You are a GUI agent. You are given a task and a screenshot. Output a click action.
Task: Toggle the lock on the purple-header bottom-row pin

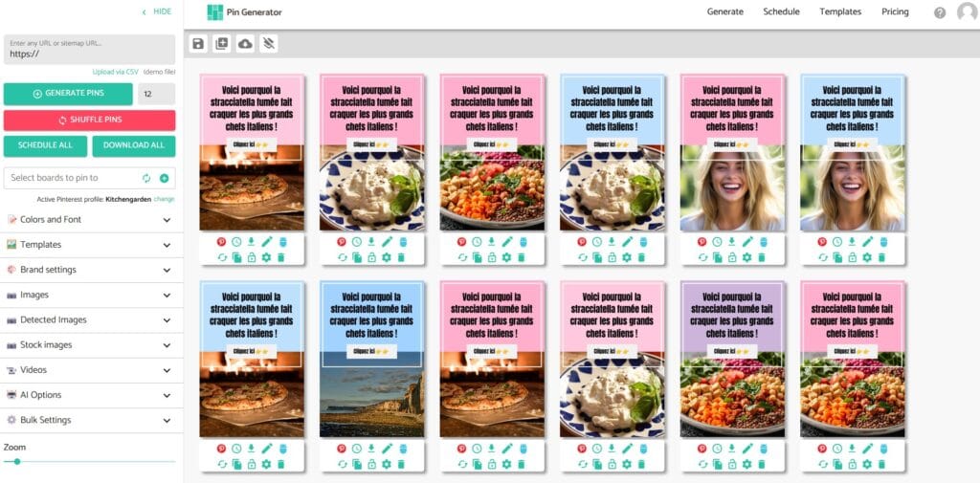coord(731,464)
